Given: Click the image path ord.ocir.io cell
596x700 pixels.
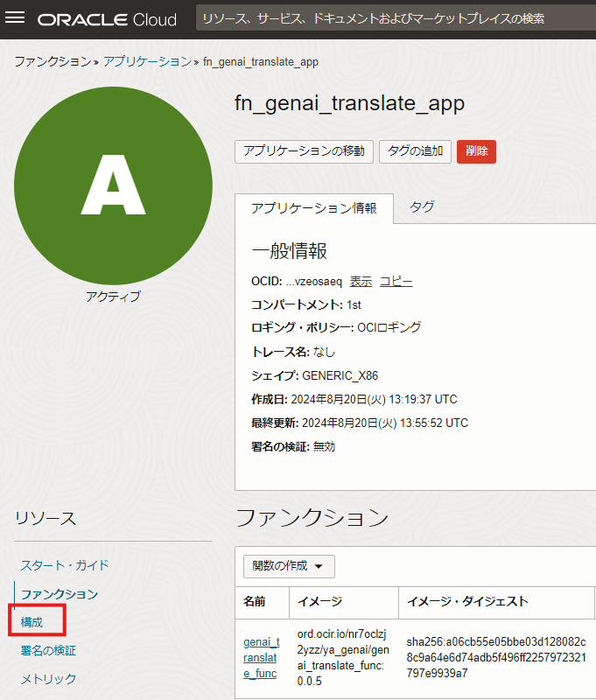Looking at the screenshot, I should [x=343, y=658].
